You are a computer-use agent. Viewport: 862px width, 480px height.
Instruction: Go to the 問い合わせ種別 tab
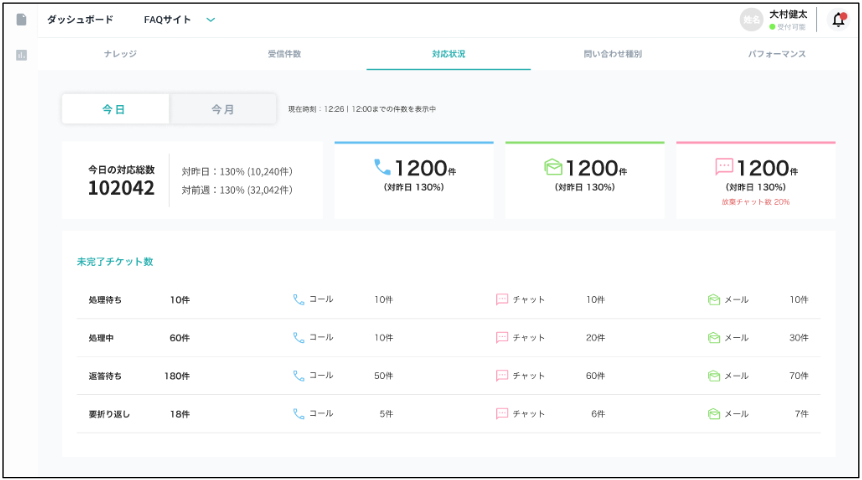[x=613, y=54]
